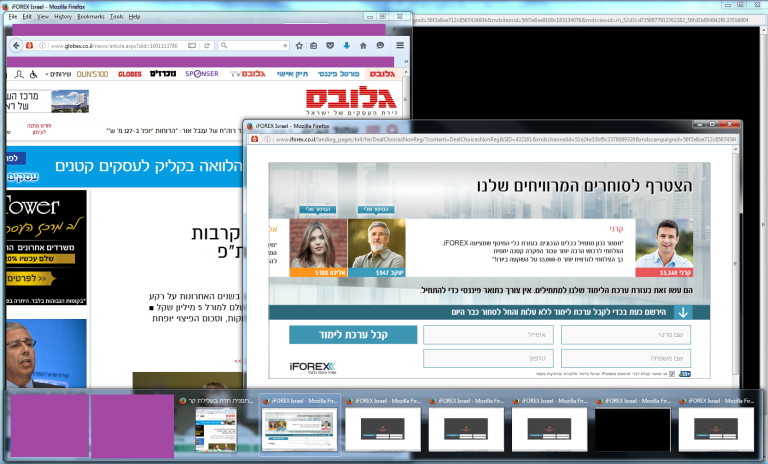Open the Tools menu

pyautogui.click(x=116, y=17)
